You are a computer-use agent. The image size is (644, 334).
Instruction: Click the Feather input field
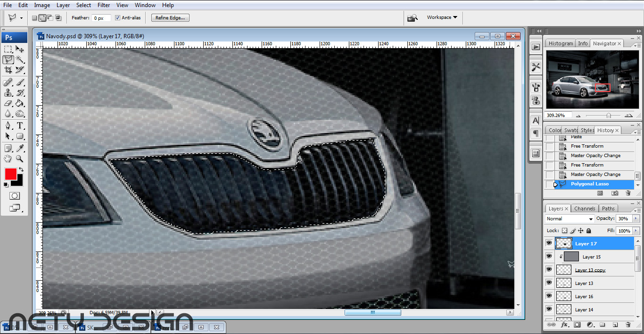[x=101, y=18]
